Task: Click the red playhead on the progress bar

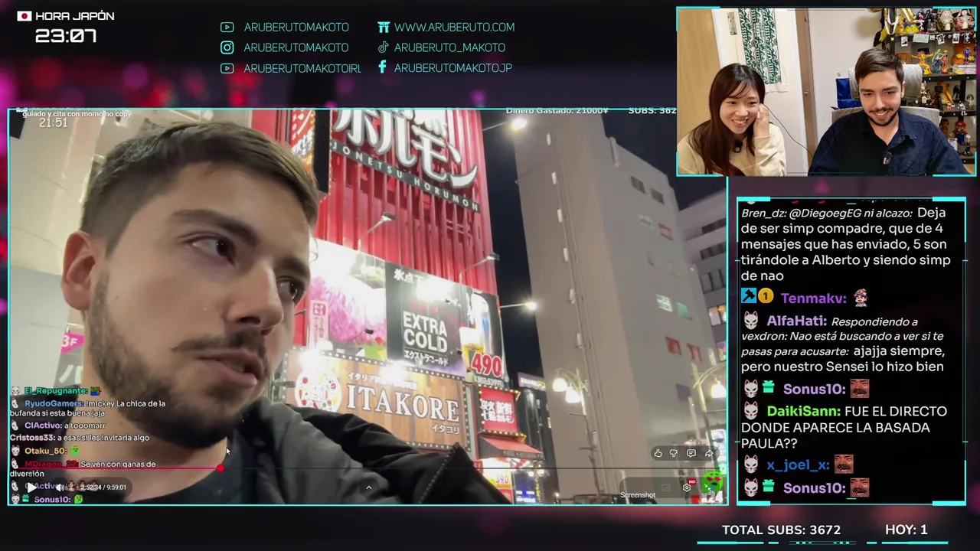Action: pyautogui.click(x=220, y=468)
